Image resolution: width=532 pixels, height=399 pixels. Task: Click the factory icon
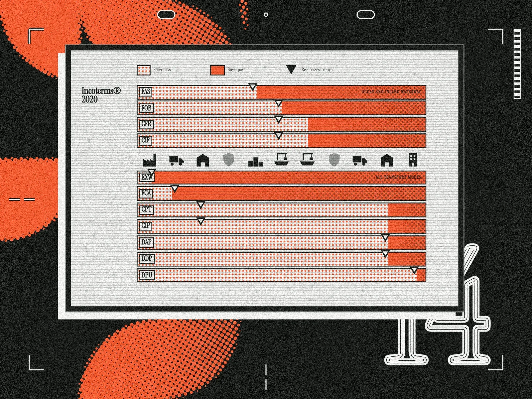click(x=150, y=160)
